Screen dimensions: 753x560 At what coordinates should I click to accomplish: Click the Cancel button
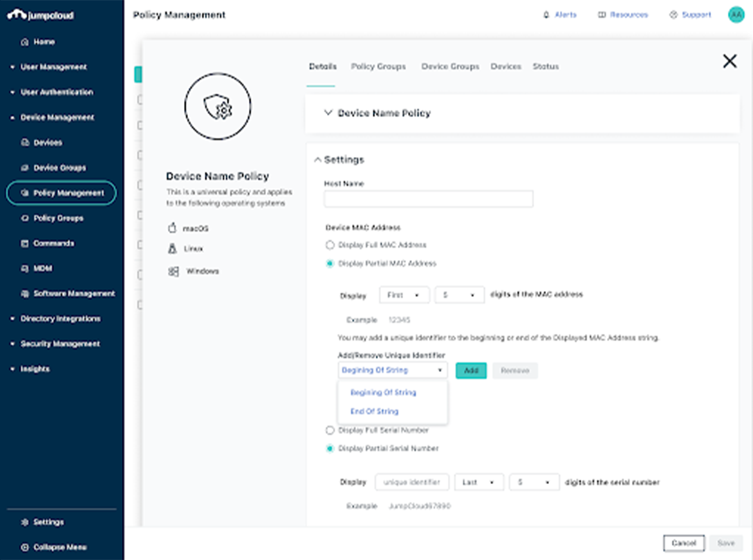tap(684, 543)
